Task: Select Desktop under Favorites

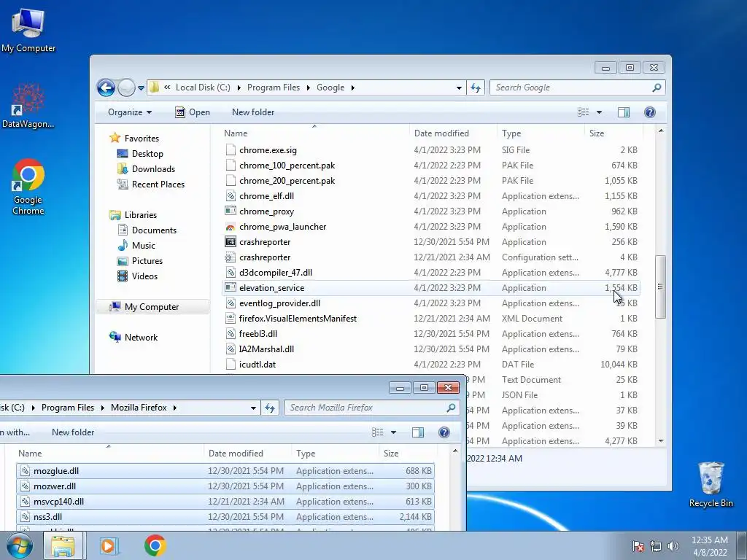Action: [x=141, y=154]
